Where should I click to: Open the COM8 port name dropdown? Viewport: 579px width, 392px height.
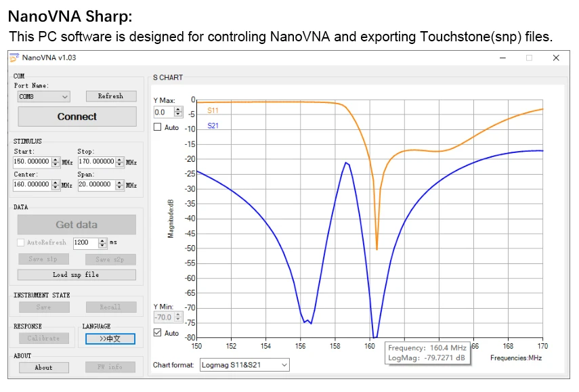tap(43, 97)
